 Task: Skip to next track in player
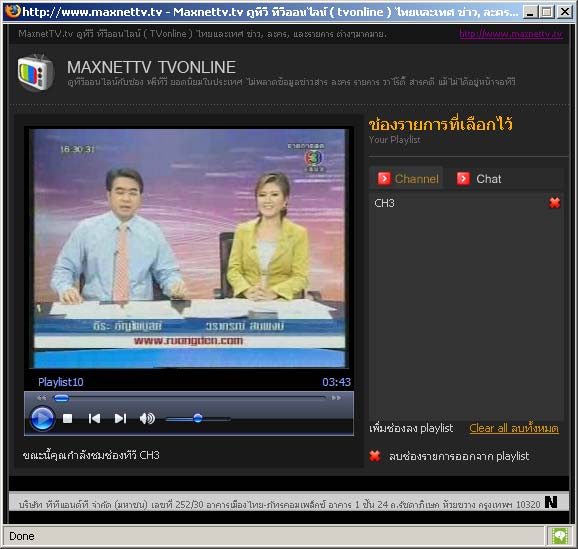pos(121,418)
